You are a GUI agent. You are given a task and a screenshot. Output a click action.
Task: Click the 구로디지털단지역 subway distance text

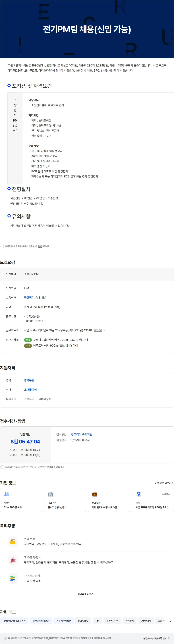(x=61, y=340)
